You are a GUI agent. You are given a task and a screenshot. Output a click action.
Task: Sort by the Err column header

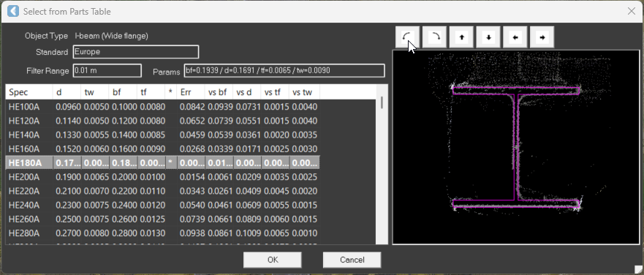(x=191, y=92)
